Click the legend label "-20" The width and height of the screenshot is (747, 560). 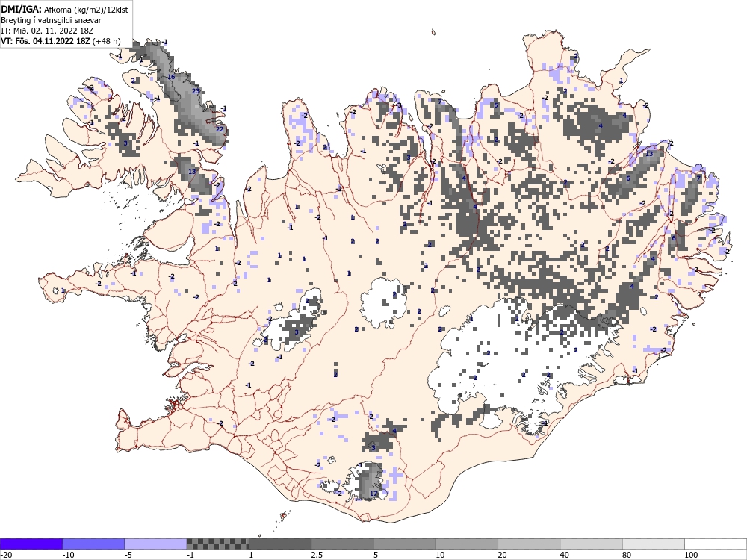(x=6, y=555)
